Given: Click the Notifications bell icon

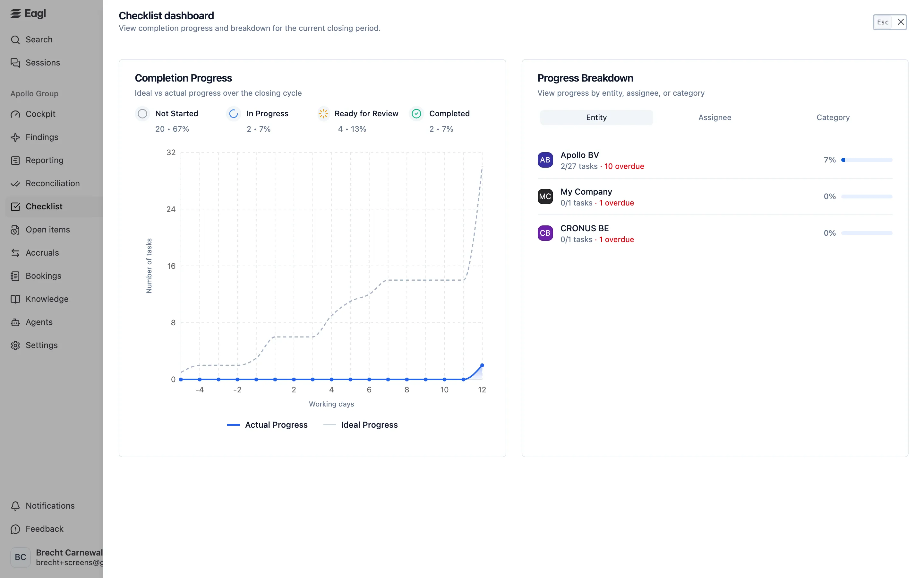Looking at the screenshot, I should [x=15, y=506].
